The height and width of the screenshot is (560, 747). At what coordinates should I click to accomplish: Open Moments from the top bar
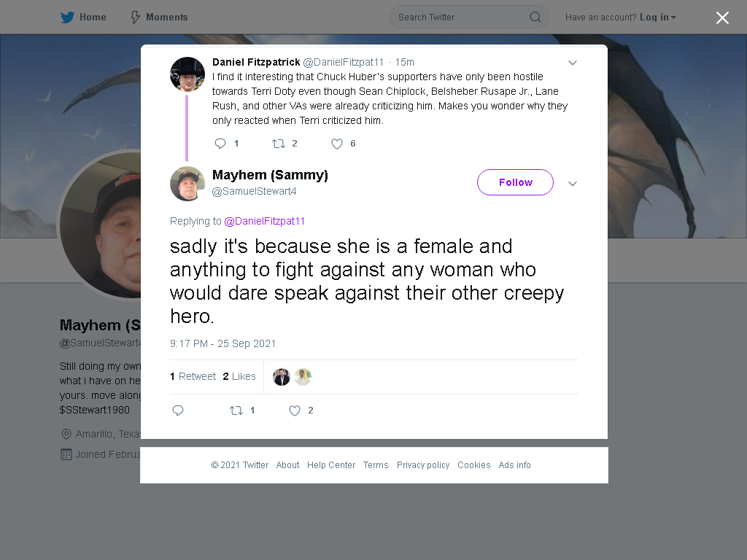(159, 17)
